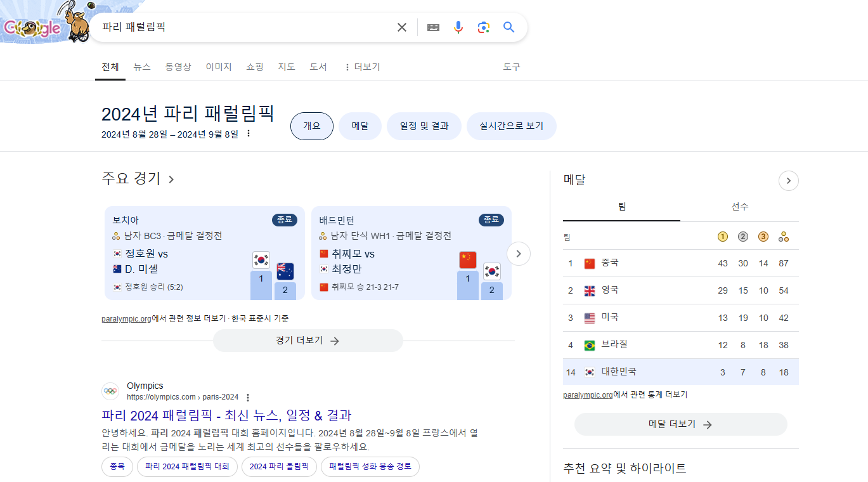Switch to the 뉴스 tab
Screen dimensions: 868x482
[142, 67]
